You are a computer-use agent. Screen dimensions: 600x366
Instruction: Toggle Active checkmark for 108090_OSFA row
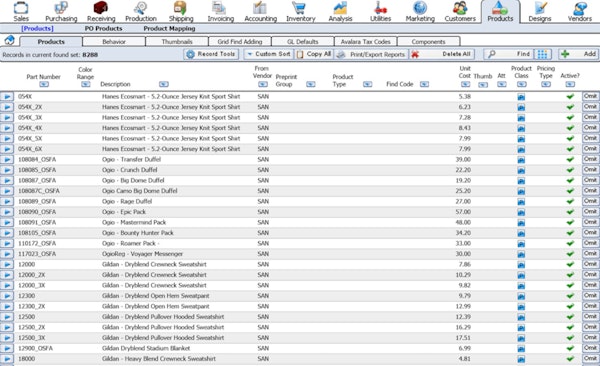[x=570, y=212]
